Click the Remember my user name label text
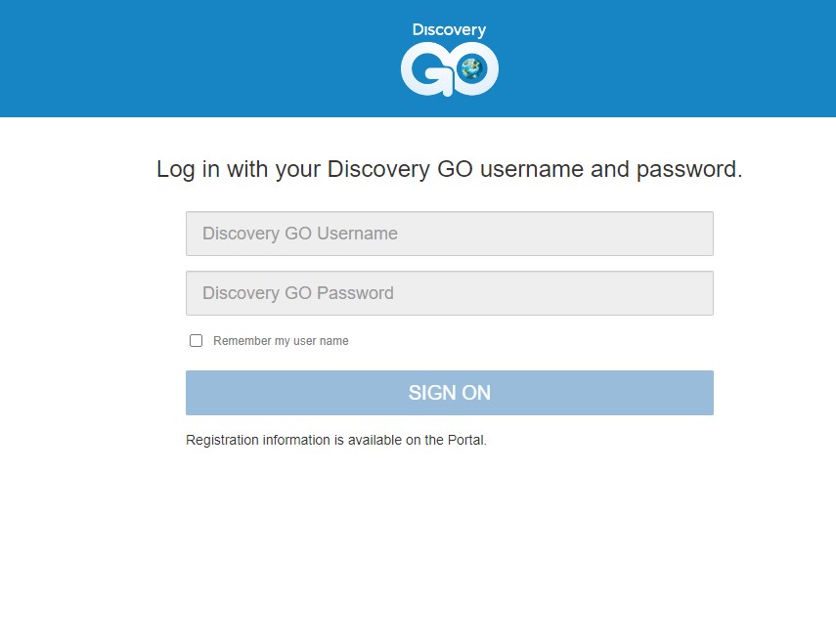 click(280, 340)
